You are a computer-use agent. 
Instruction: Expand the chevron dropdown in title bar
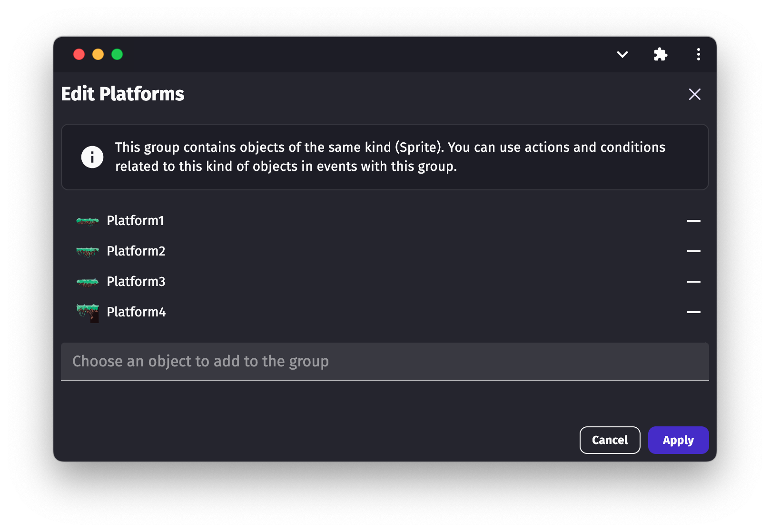[x=622, y=54]
